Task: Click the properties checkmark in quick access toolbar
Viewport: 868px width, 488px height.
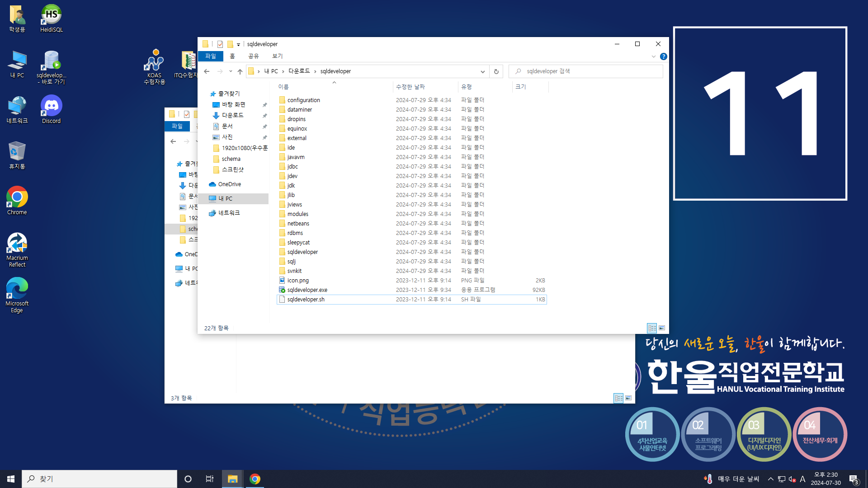Action: pos(220,44)
